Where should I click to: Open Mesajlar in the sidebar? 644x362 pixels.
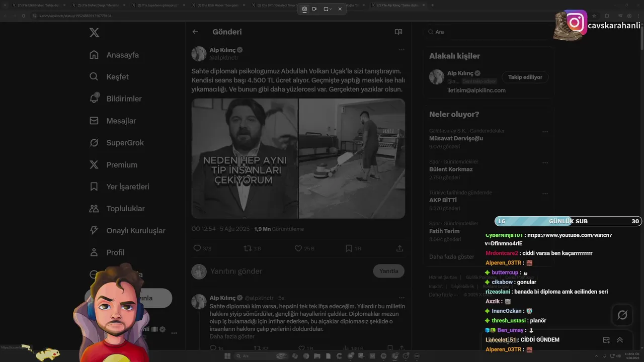tap(113, 121)
